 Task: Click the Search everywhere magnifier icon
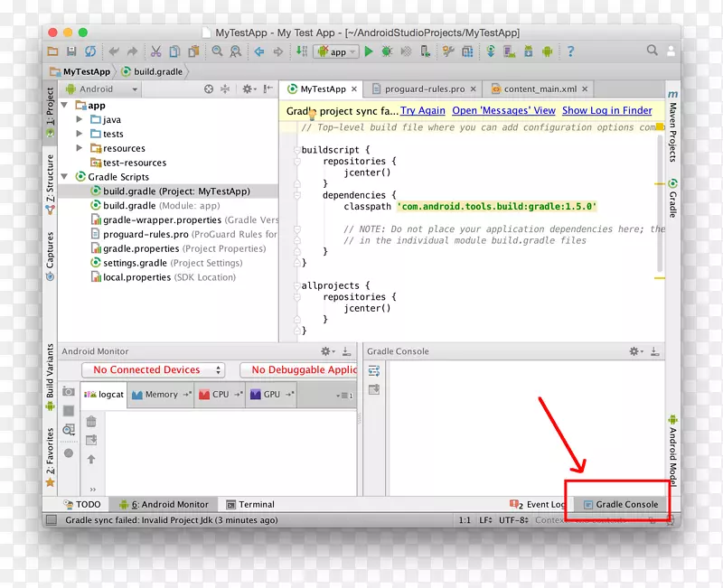point(652,51)
